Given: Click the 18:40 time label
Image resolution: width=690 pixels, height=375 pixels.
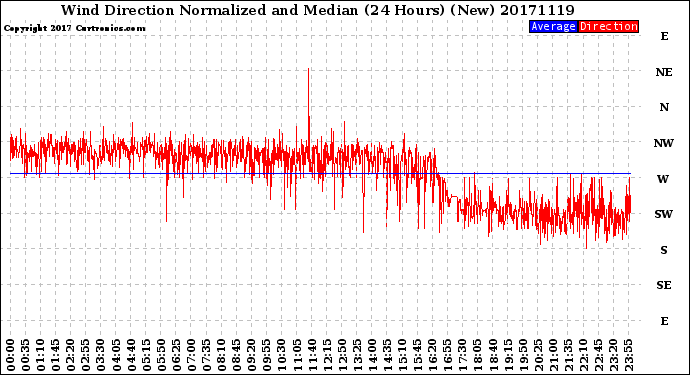Looking at the screenshot, I should [x=493, y=355].
